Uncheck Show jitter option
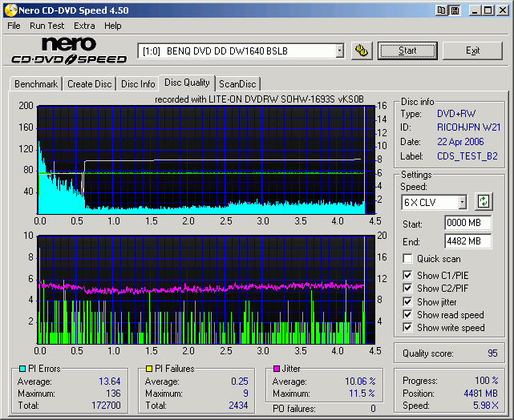Viewport: 514px width, 420px height. point(408,302)
